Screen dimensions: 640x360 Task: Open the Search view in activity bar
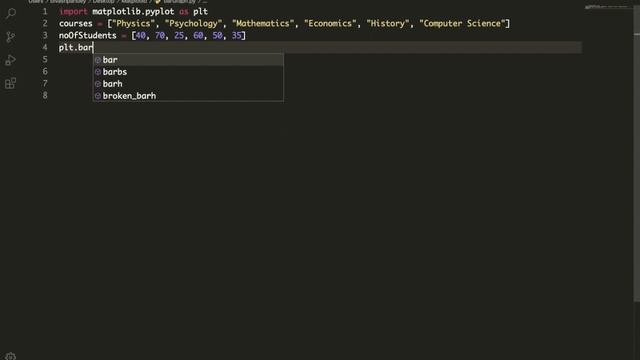click(x=11, y=13)
